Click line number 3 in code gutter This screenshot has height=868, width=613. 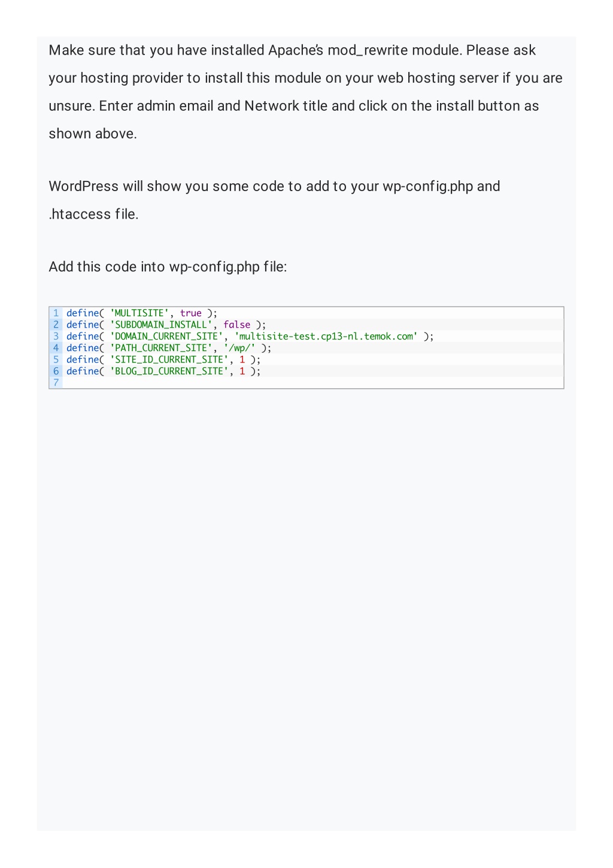coord(56,337)
